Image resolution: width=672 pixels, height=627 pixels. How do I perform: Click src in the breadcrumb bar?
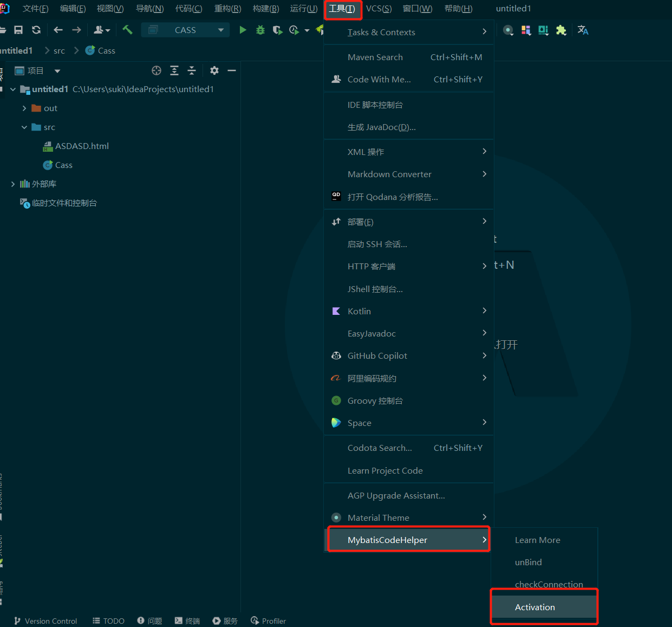point(59,50)
